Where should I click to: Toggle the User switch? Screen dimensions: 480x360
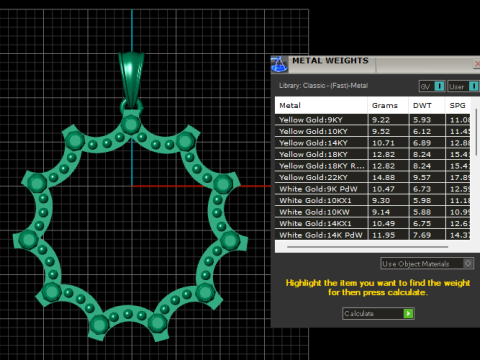463,86
